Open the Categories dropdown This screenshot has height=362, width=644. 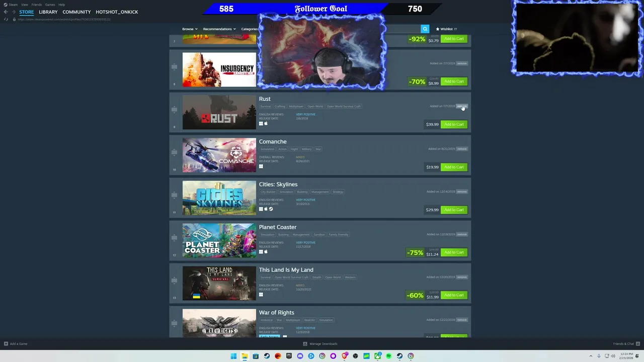coord(250,29)
